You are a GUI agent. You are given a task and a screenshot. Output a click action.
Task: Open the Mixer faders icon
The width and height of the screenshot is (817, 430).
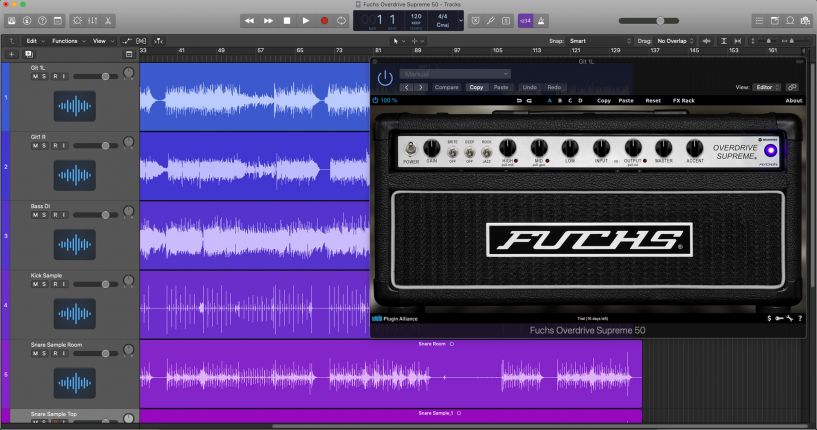(93, 21)
